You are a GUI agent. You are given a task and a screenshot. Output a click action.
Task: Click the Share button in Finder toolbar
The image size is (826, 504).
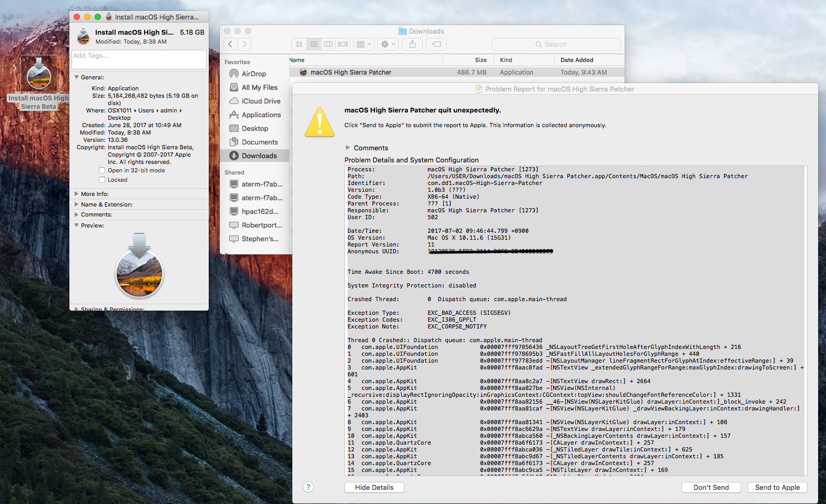tap(413, 44)
